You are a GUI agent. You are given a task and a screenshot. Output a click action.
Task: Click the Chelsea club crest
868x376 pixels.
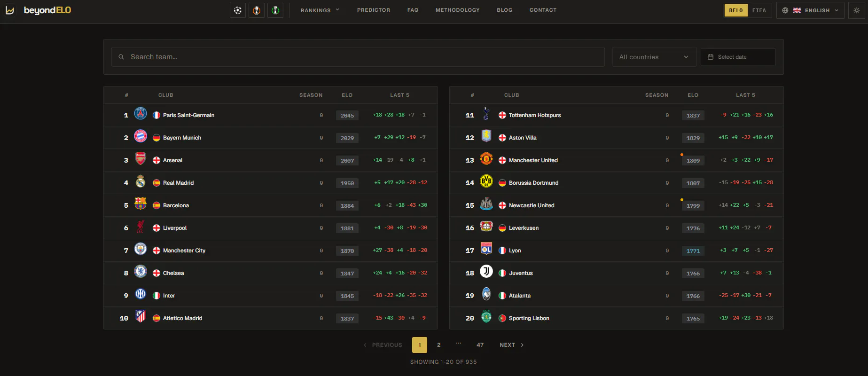point(141,271)
